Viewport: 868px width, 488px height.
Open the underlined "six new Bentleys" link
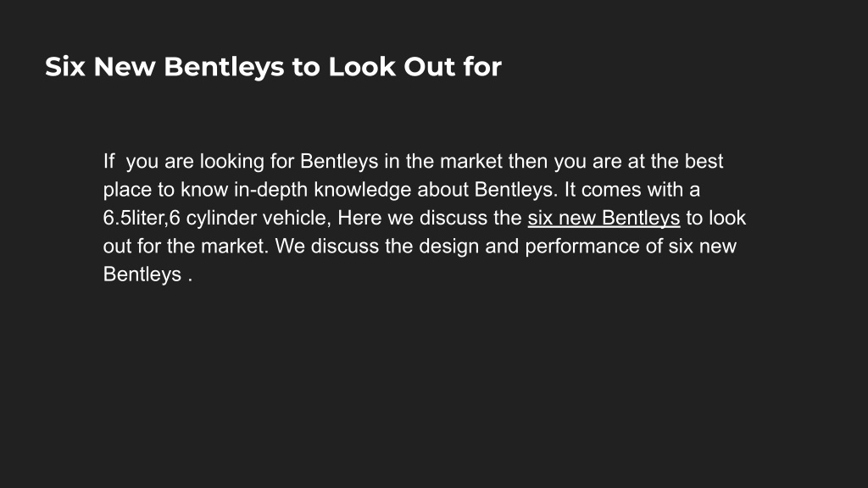(604, 218)
